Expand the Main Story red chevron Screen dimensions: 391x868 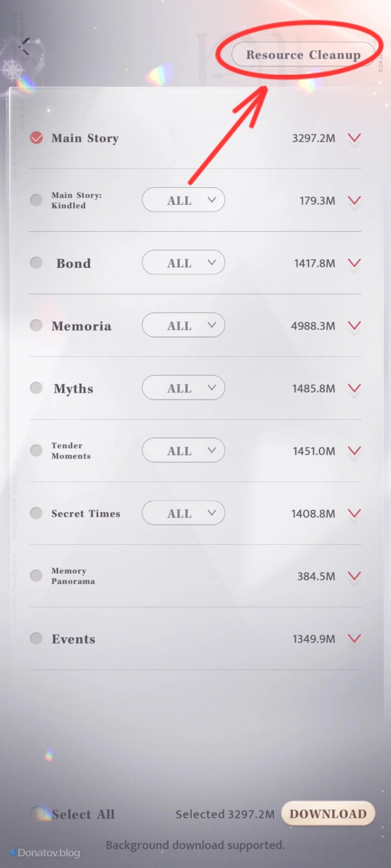[x=355, y=138]
